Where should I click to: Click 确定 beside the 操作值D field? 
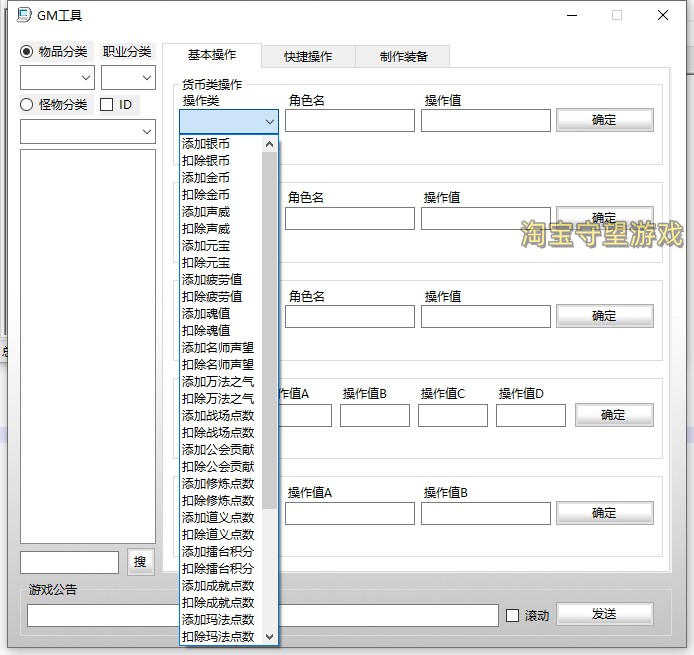tap(614, 415)
